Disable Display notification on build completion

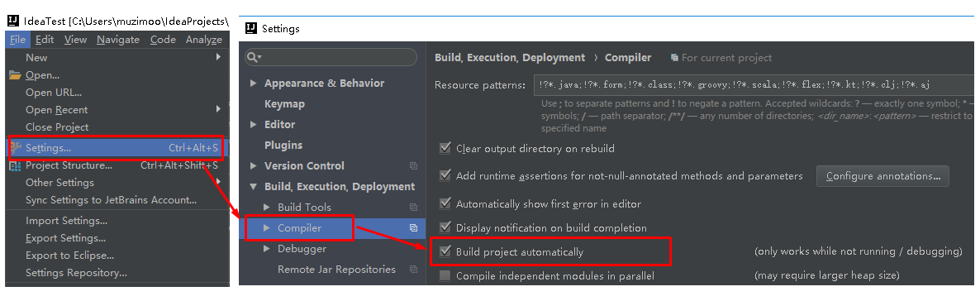[x=445, y=227]
